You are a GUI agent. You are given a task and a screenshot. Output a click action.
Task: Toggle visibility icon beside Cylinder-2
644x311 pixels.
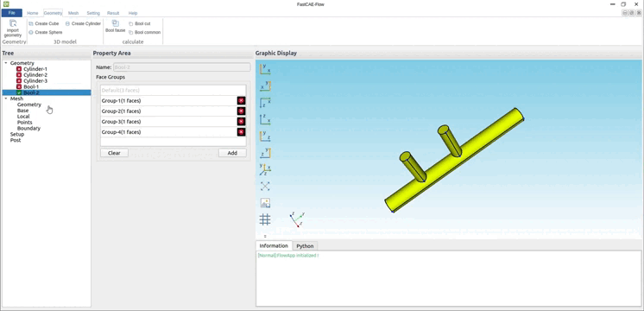pyautogui.click(x=19, y=75)
